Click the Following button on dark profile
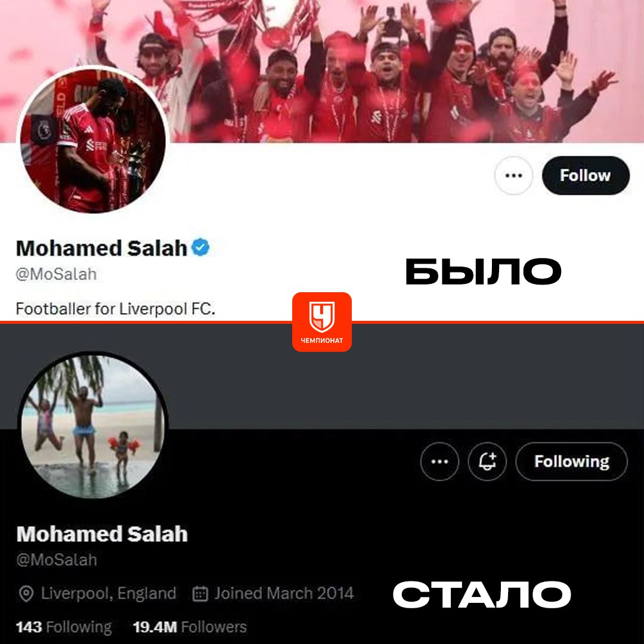The image size is (644, 644). [x=571, y=461]
